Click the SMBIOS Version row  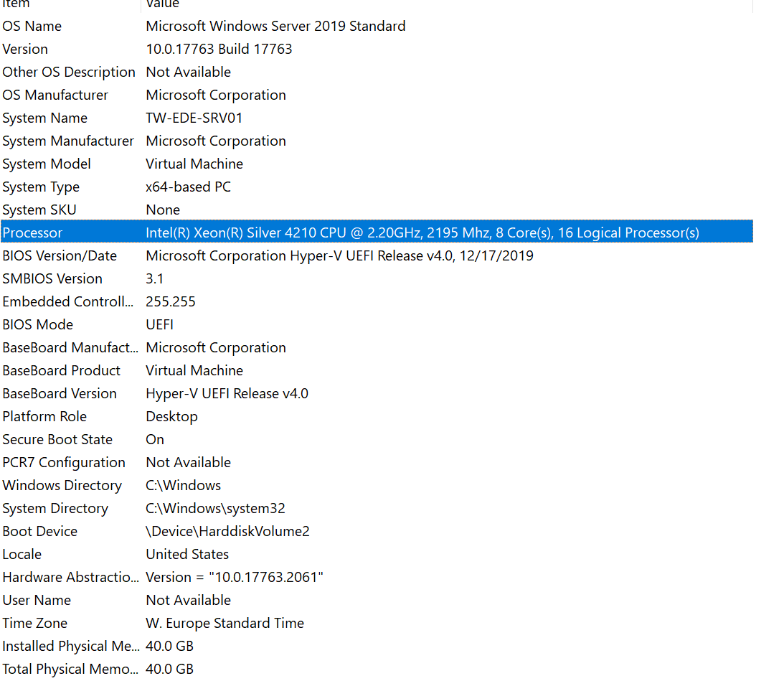[x=52, y=279]
